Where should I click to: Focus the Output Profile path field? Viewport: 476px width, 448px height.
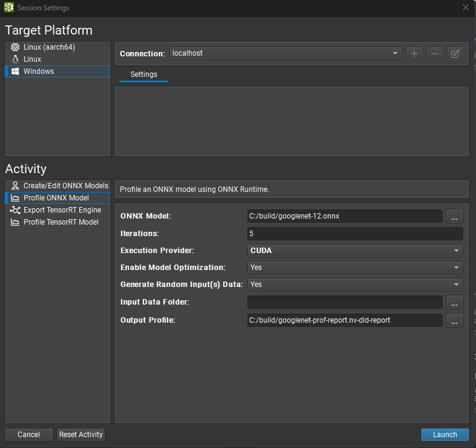[x=345, y=320]
